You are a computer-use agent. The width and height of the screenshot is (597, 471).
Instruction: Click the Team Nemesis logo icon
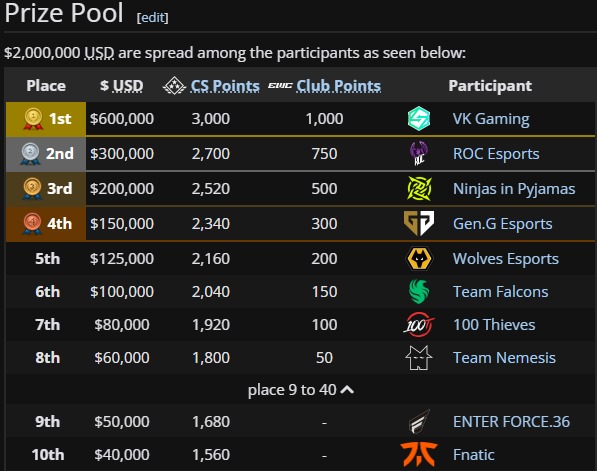tap(419, 358)
